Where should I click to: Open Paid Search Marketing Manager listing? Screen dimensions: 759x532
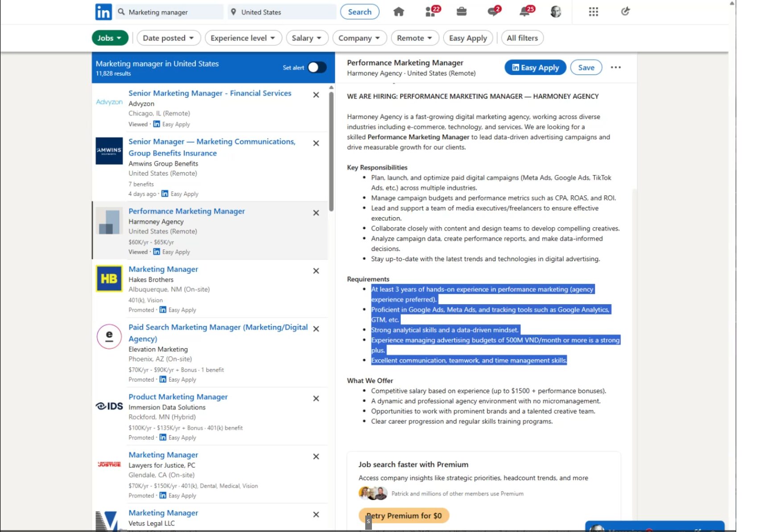218,333
